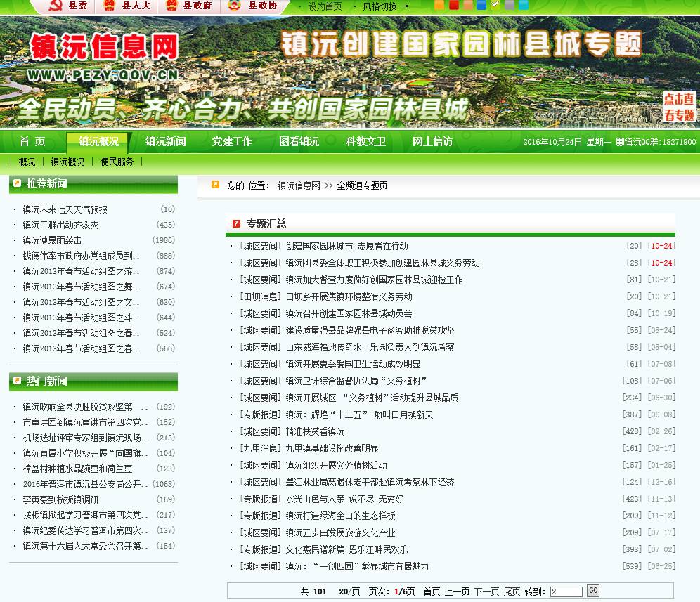Click the 县政府 national emblem icon
Viewport: 700px width, 602px height.
point(169,6)
